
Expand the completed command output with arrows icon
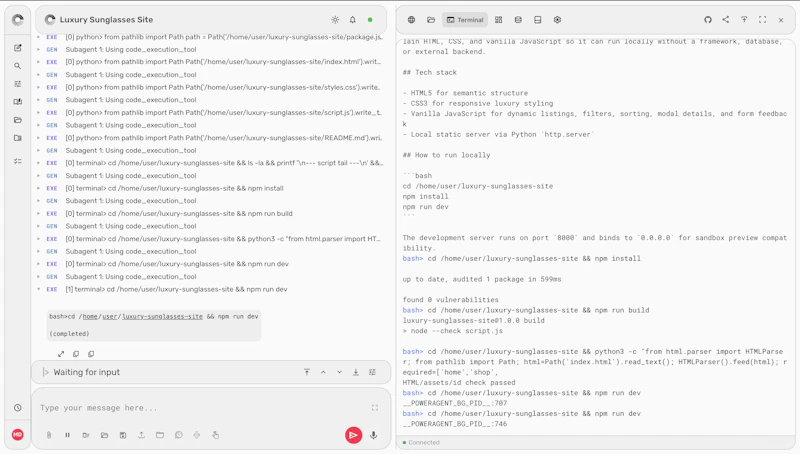pyautogui.click(x=61, y=354)
